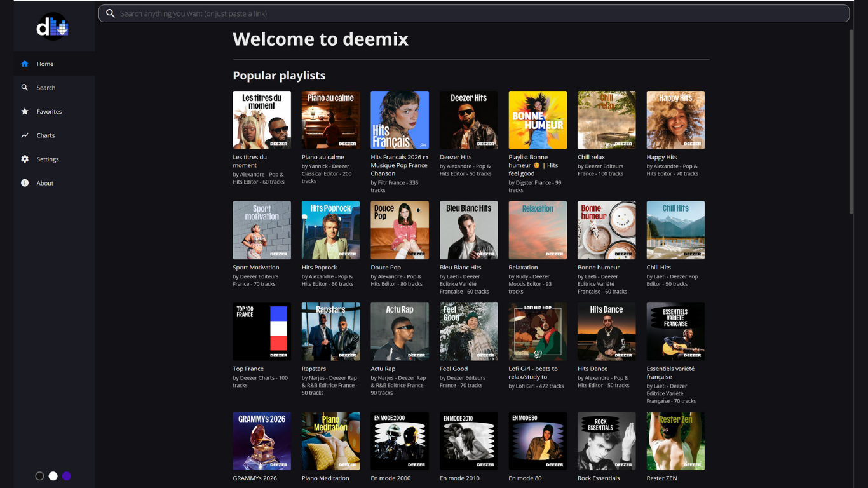Open the Top France playlist title link
Screen dimensions: 868x488
pyautogui.click(x=248, y=369)
